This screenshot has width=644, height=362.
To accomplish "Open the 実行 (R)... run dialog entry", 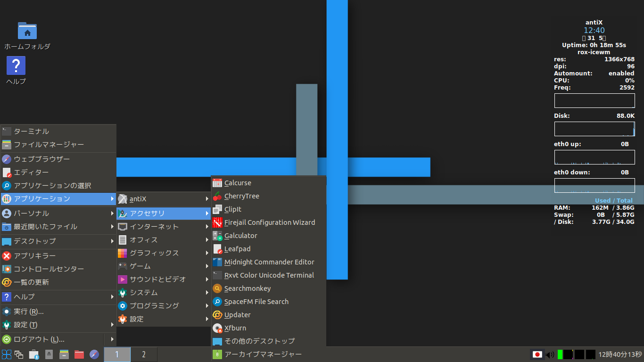I will coord(58,312).
